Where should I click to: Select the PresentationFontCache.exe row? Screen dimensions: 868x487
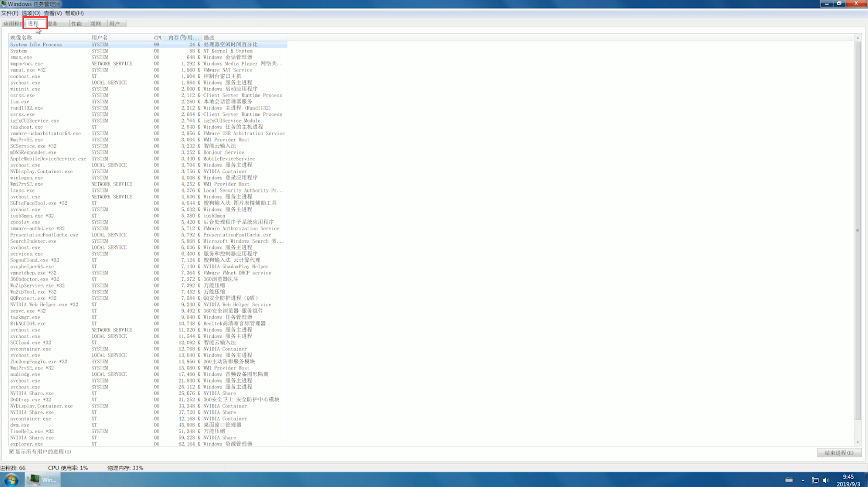[148, 235]
